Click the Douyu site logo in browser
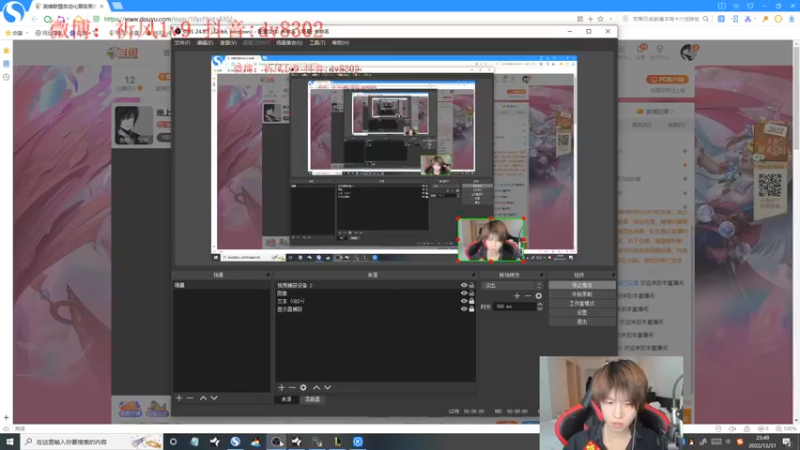Screen dimensions: 800x450 pos(122,53)
